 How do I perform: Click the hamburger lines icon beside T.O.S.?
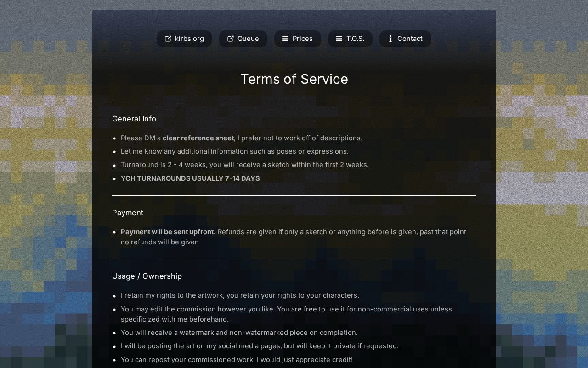[339, 39]
